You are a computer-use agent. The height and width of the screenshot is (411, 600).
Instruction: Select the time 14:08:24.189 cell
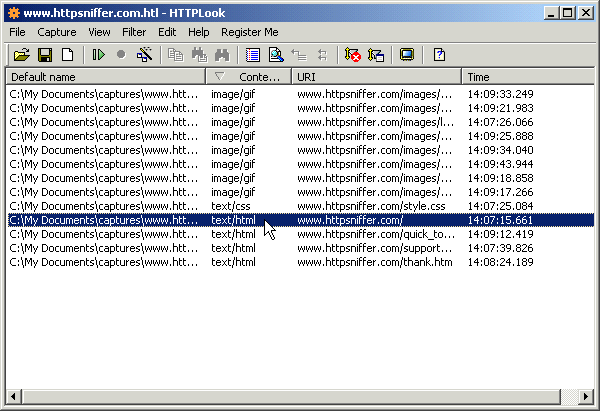tap(501, 262)
